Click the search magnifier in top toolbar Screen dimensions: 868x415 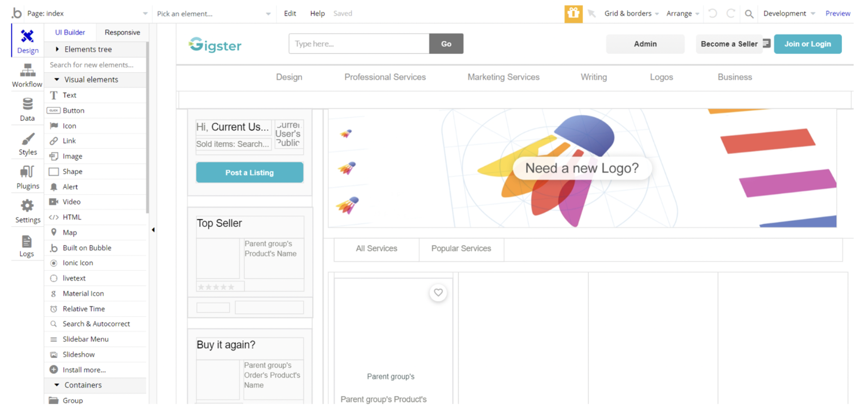click(749, 14)
